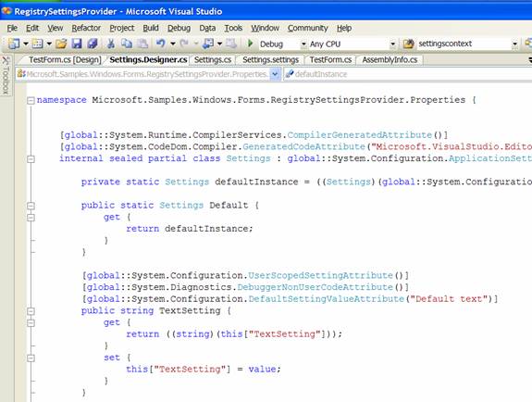Image resolution: width=532 pixels, height=402 pixels.
Task: Click the Undo arrow icon
Action: click(x=160, y=44)
